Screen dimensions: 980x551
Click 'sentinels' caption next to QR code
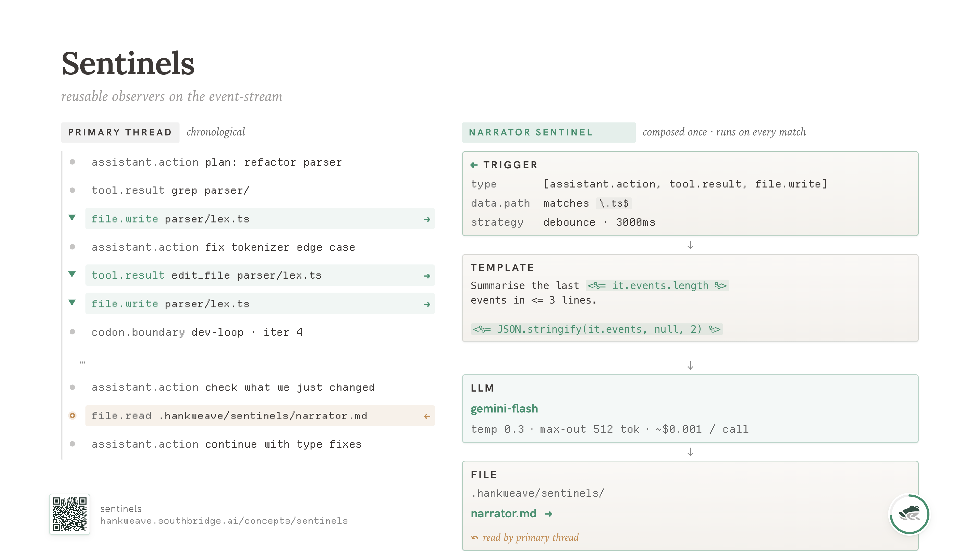pos(121,509)
